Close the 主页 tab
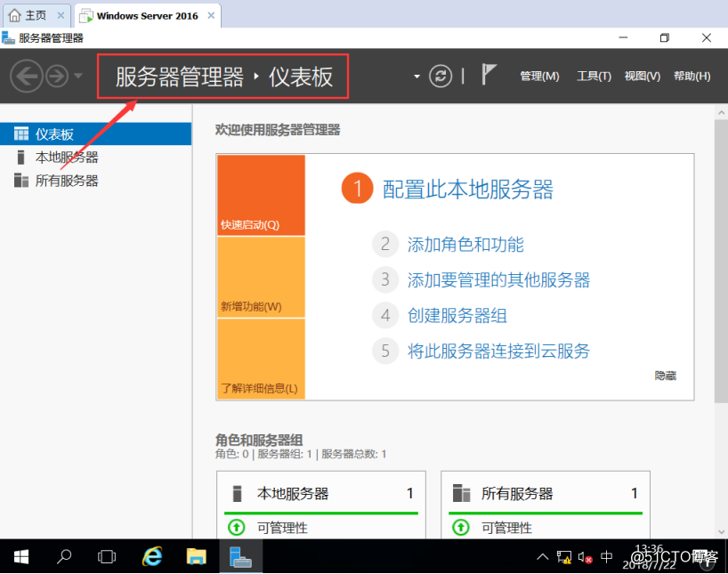 pos(61,15)
